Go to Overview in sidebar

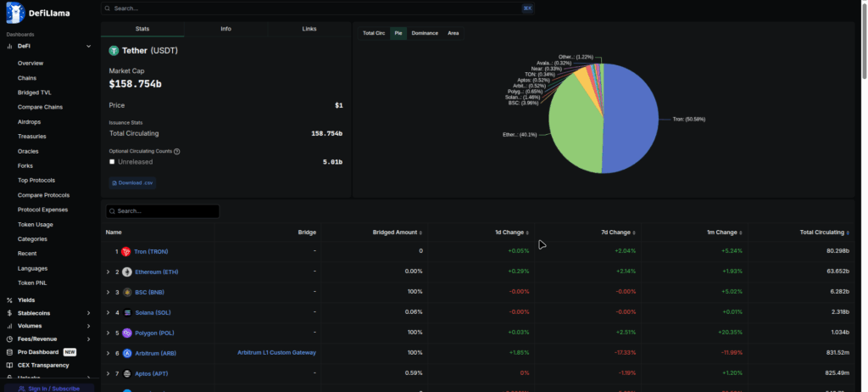click(31, 63)
